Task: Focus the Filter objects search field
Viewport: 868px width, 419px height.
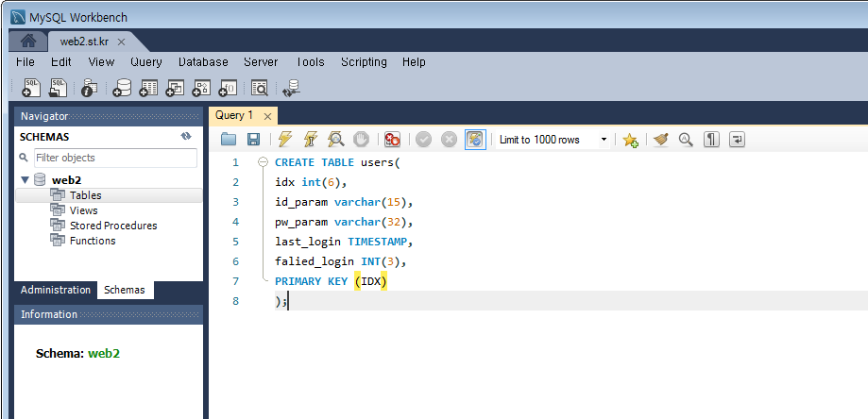Action: [115, 158]
